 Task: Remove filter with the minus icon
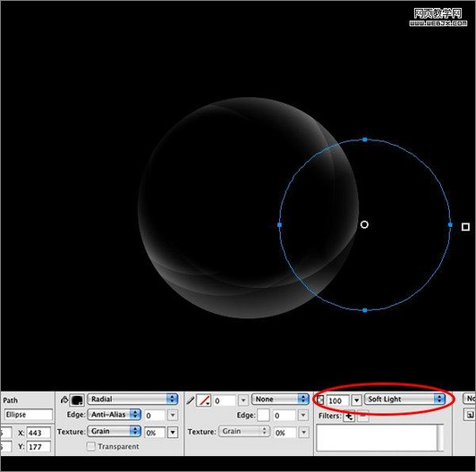(362, 417)
